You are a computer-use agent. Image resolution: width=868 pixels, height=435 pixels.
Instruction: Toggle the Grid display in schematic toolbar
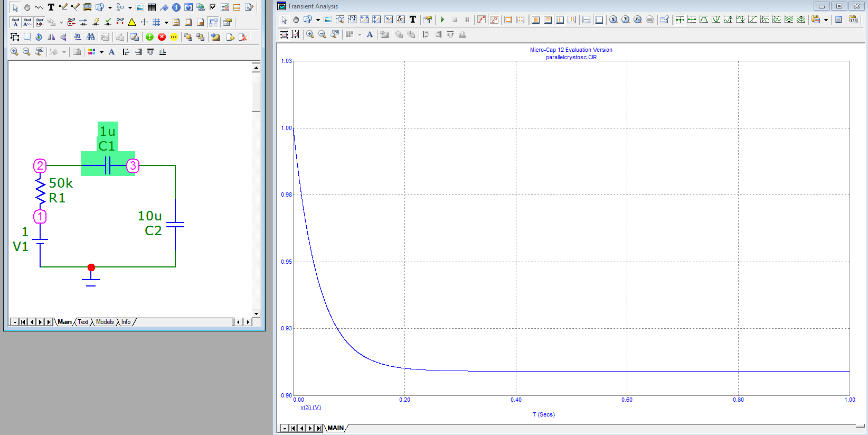[156, 22]
